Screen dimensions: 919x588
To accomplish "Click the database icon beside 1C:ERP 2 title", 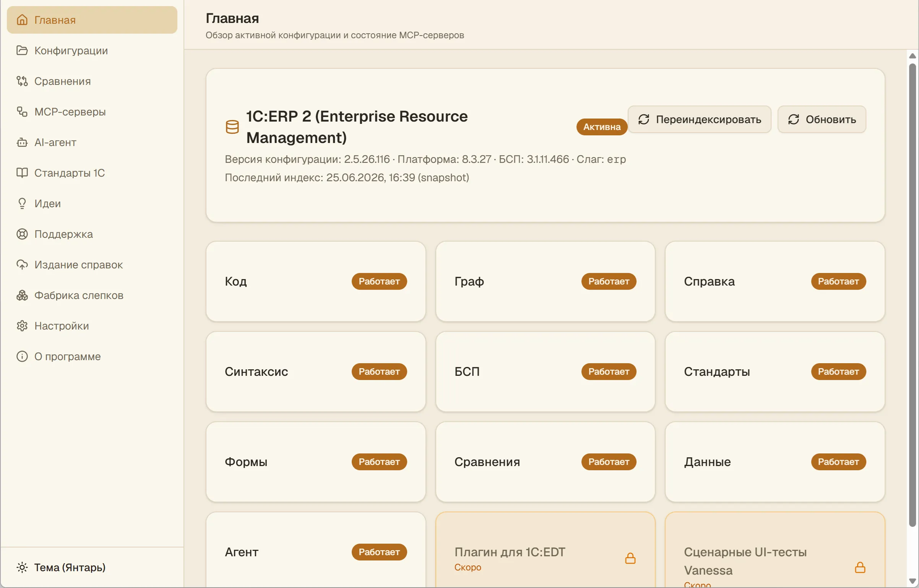I will tap(232, 127).
